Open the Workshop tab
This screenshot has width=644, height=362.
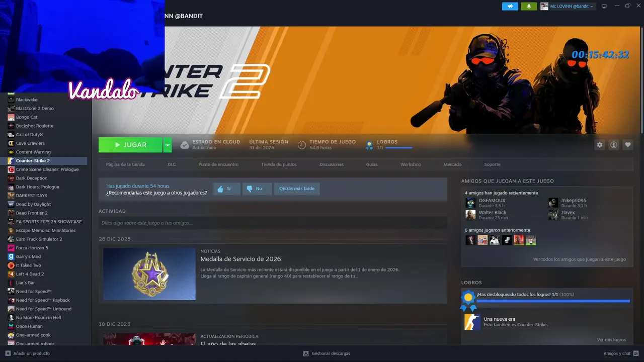pyautogui.click(x=411, y=164)
